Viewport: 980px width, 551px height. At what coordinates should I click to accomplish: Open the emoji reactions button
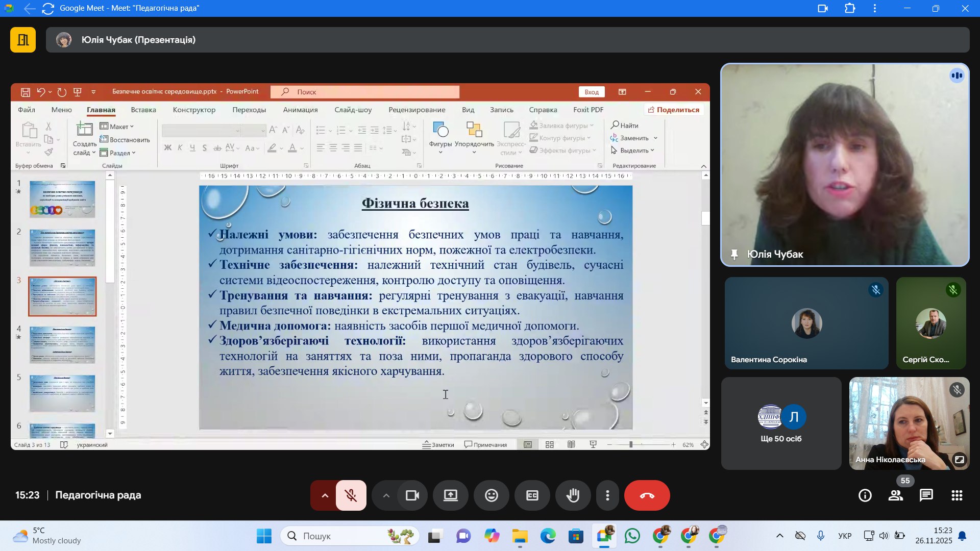pos(492,495)
